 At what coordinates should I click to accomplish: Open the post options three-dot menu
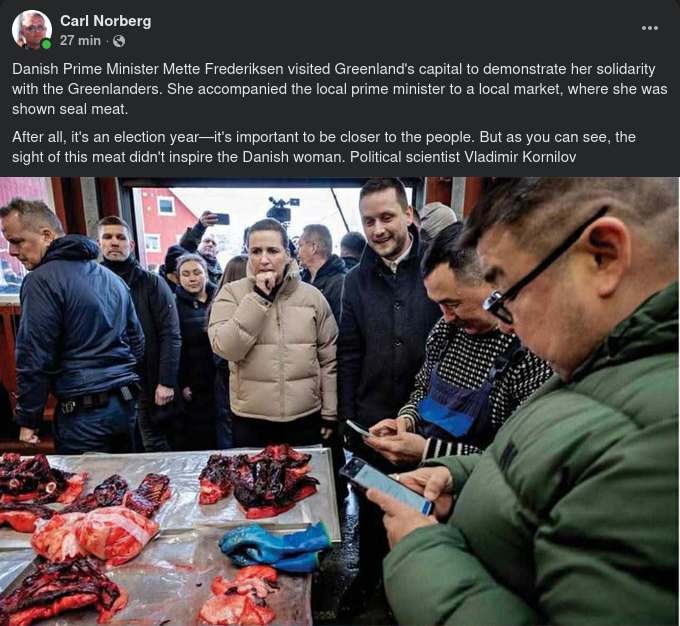pos(649,28)
